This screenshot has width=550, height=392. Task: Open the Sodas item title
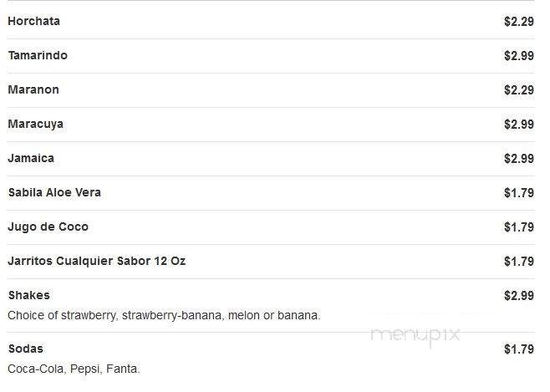point(26,349)
